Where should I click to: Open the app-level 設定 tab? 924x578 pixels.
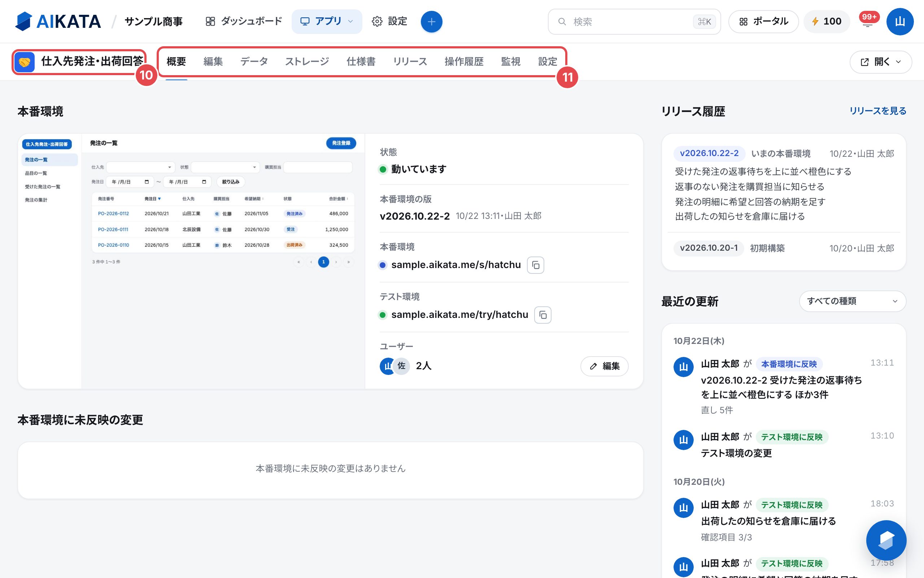pos(548,61)
